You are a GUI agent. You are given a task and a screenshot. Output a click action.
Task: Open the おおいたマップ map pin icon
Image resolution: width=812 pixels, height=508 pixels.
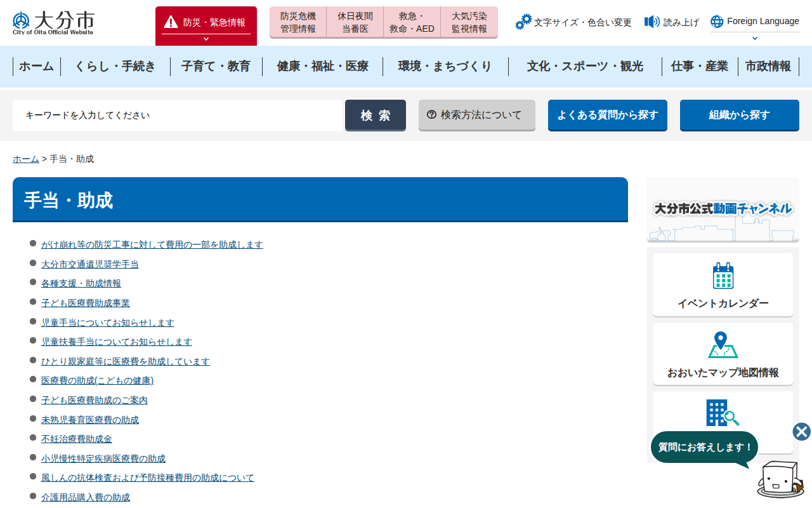tap(723, 345)
